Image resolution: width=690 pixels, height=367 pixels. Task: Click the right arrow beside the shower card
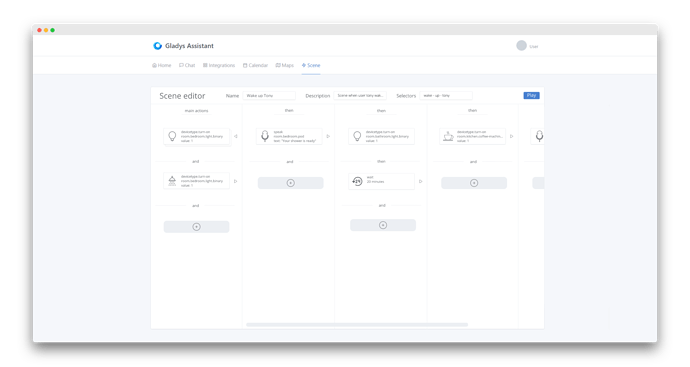point(235,181)
